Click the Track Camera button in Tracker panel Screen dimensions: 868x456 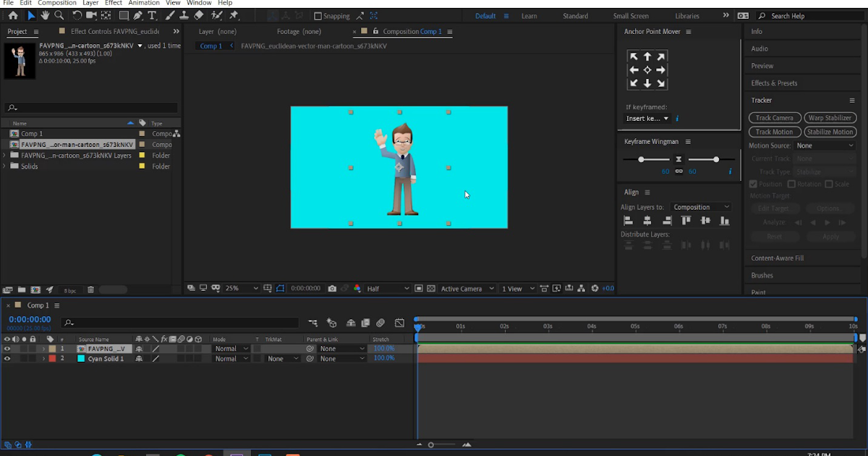774,117
